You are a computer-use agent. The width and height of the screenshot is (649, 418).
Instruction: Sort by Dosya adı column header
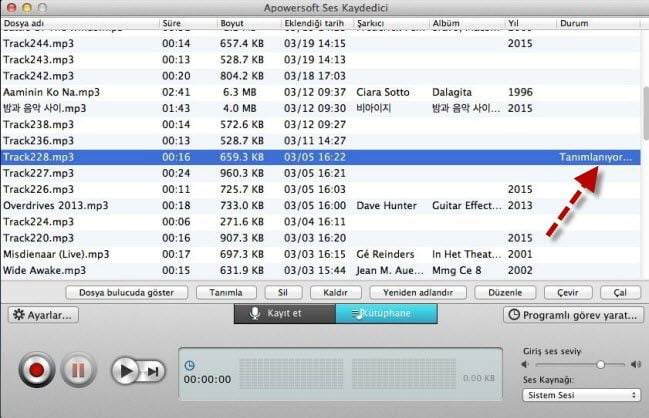80,24
